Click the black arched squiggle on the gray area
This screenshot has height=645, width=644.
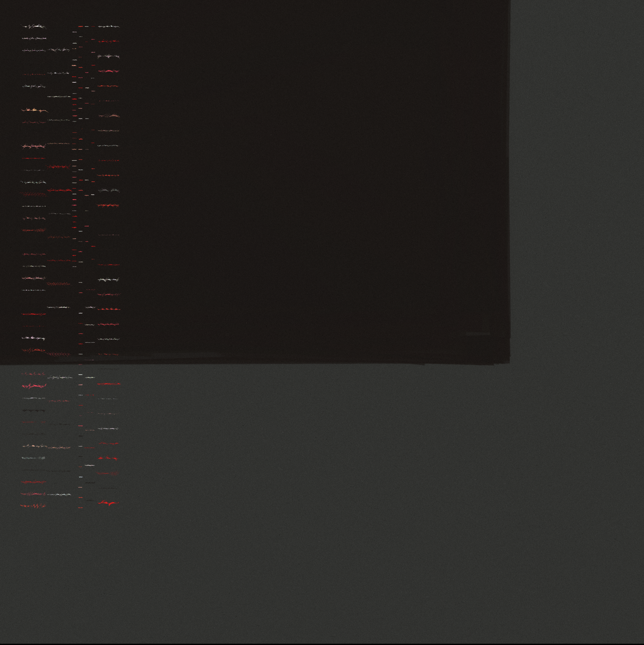coord(34,410)
